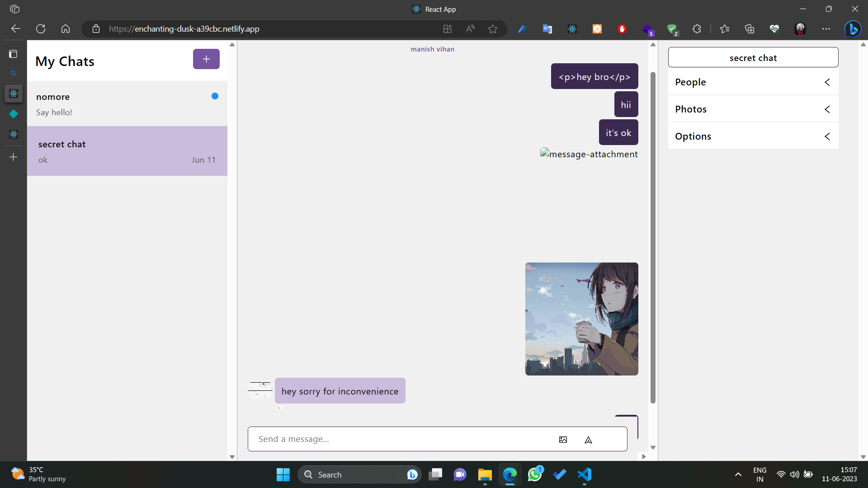The height and width of the screenshot is (488, 868).
Task: Expand the People section
Action: click(827, 82)
